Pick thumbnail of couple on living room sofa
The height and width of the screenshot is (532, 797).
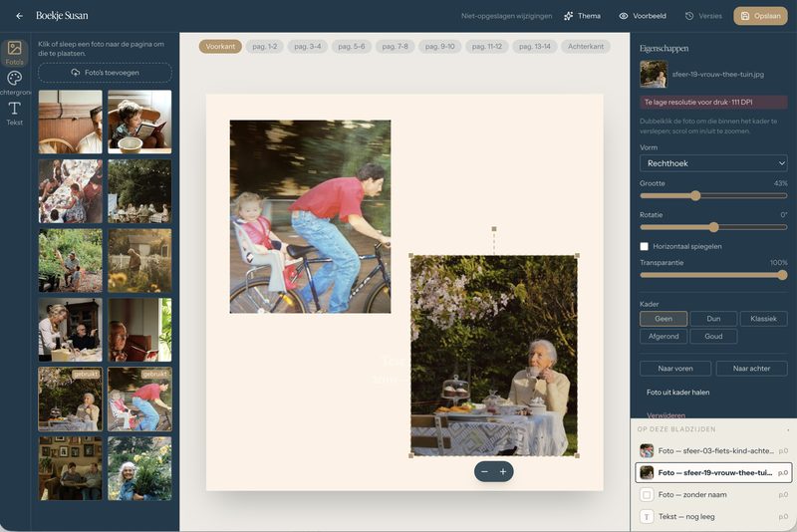(70, 468)
